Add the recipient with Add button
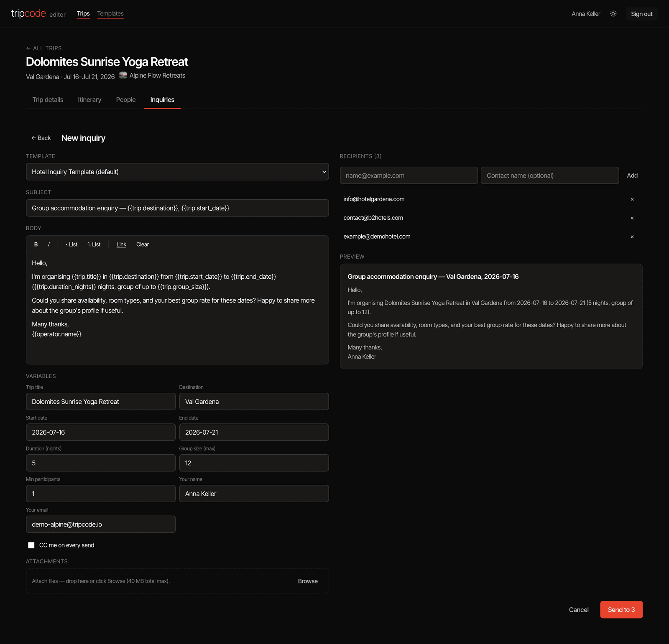The image size is (669, 644). (x=632, y=176)
